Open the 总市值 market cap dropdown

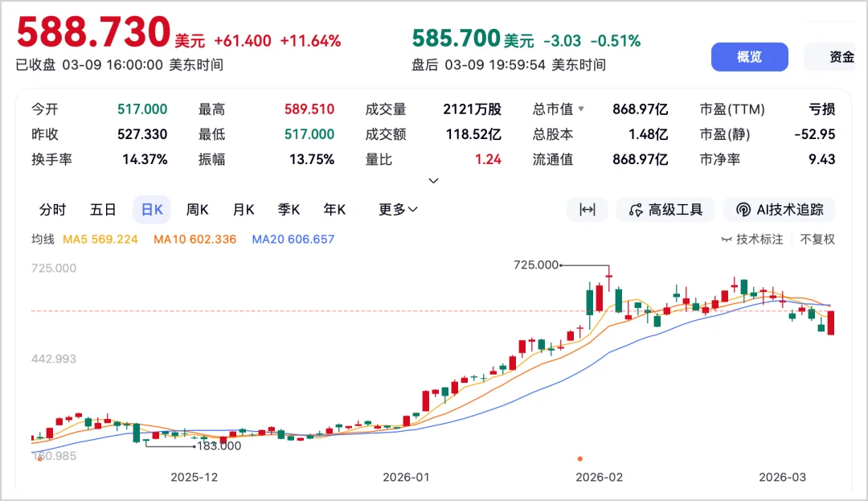559,109
